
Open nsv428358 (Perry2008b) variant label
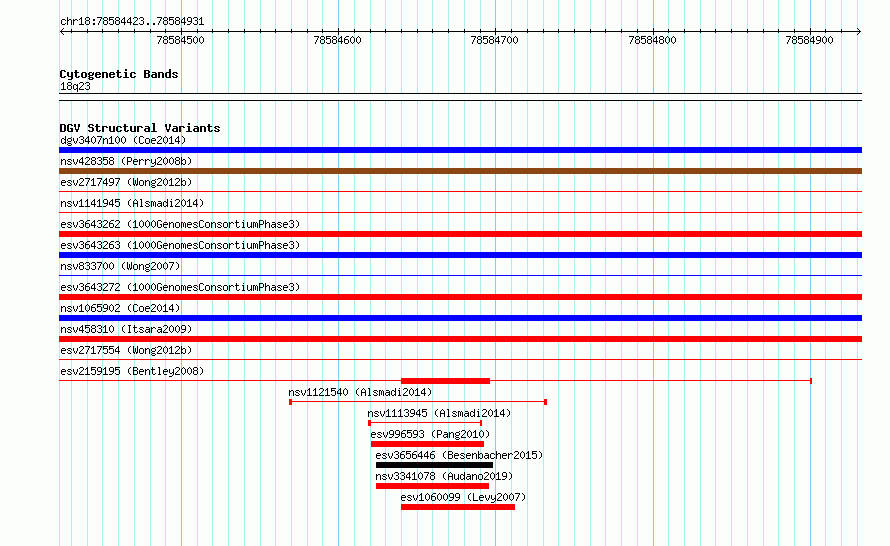[126, 161]
